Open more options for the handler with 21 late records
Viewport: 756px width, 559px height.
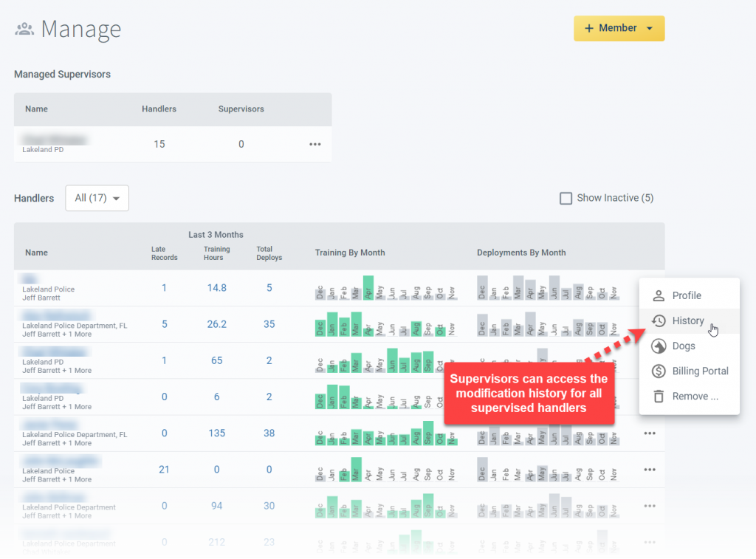pos(650,470)
